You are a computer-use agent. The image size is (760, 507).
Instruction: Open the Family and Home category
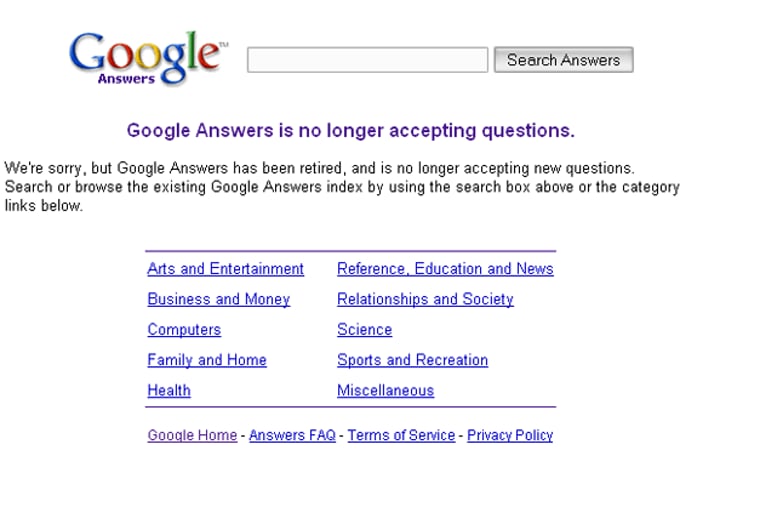click(x=207, y=360)
